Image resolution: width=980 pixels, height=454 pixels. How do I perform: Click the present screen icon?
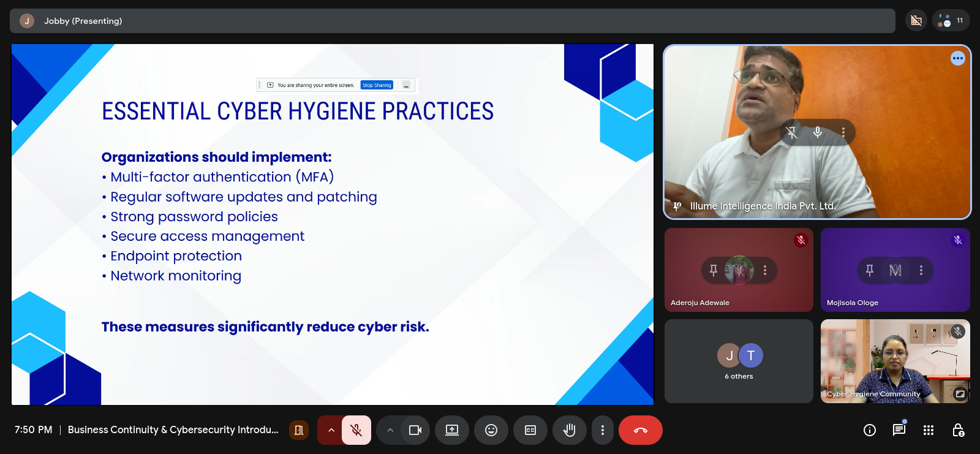(452, 430)
